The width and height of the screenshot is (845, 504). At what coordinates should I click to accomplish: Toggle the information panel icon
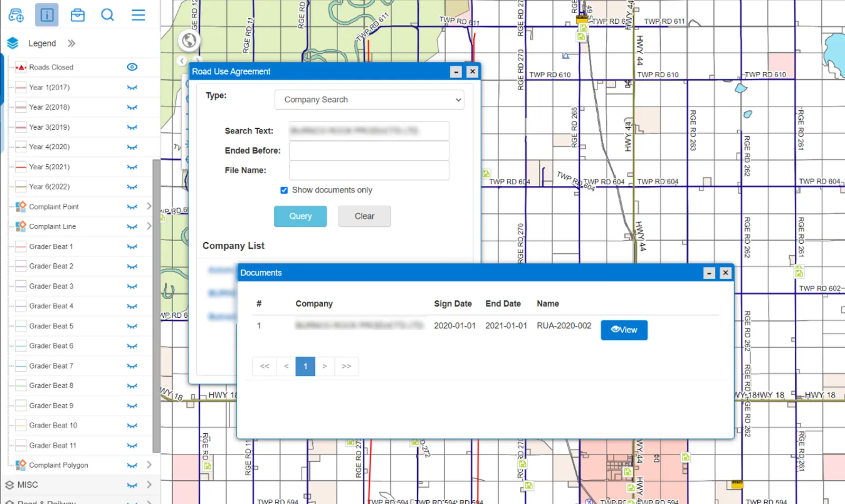pos(46,15)
